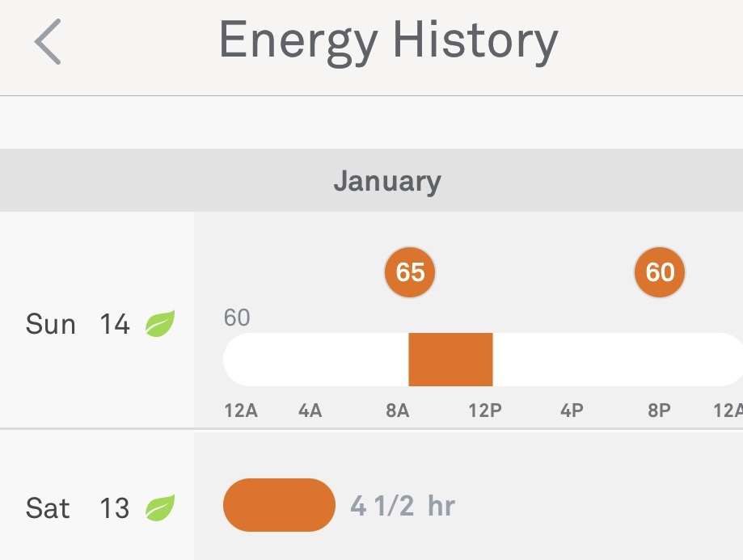
Task: Click the orange heating block on Sunday's timeline
Action: [450, 360]
